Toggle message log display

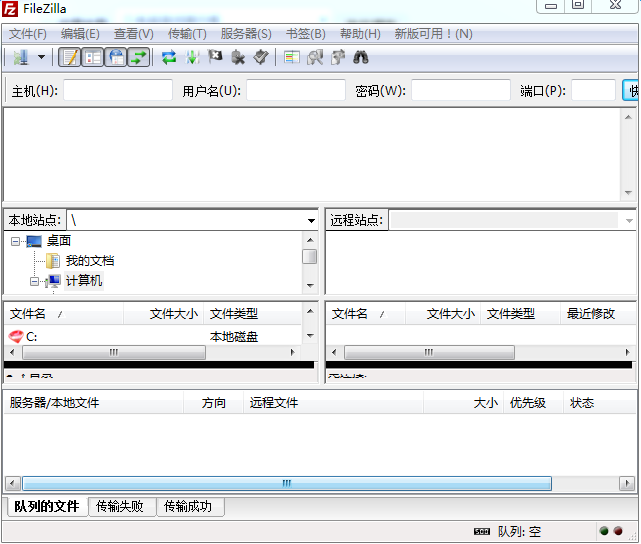tap(69, 57)
